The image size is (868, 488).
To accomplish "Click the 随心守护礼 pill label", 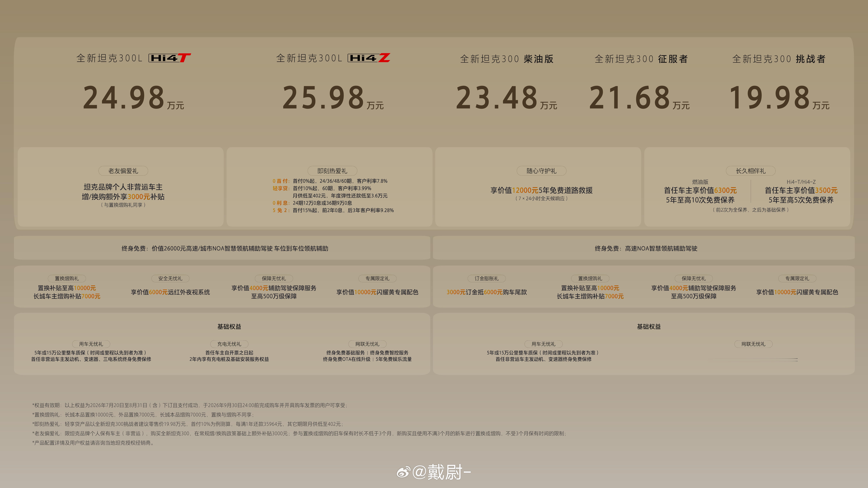I will click(542, 171).
